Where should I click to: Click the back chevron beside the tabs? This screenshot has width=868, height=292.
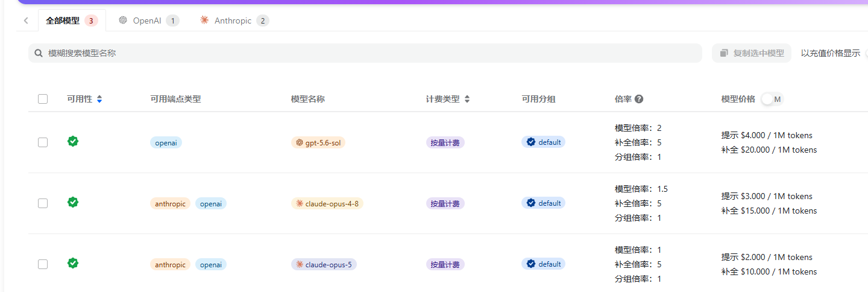click(26, 21)
